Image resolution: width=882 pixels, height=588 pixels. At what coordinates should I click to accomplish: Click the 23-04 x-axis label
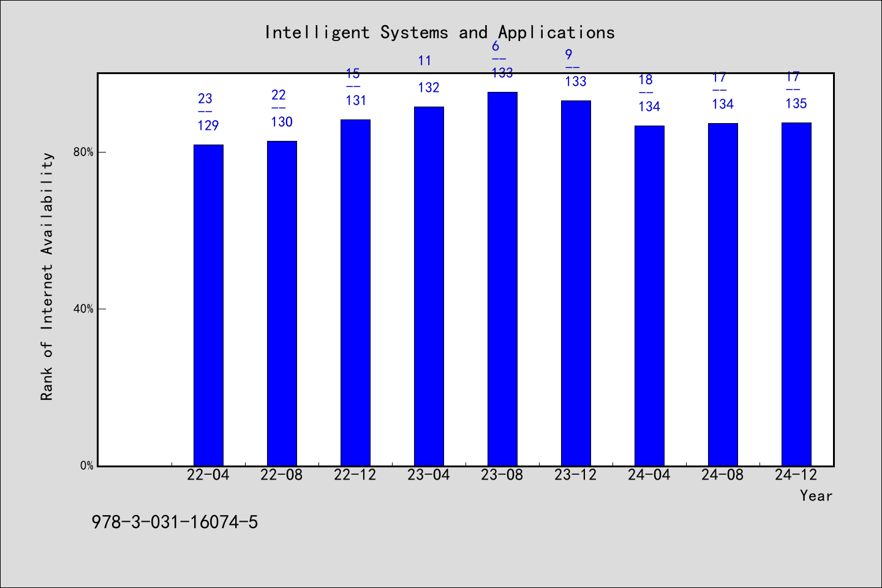click(429, 475)
